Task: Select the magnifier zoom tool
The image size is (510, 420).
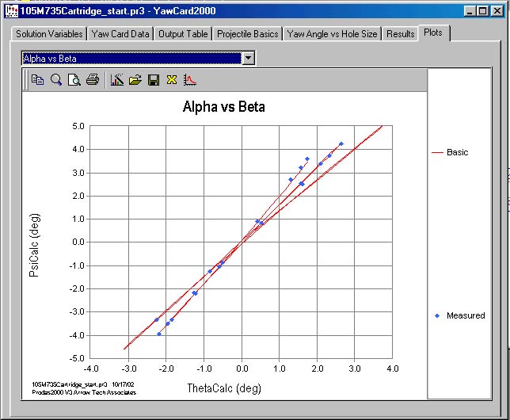Action: coord(56,79)
